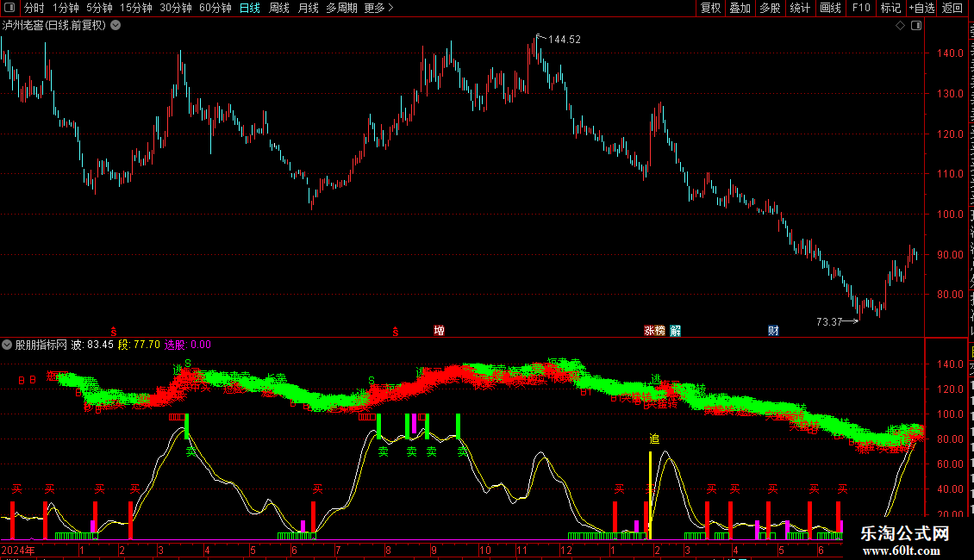This screenshot has height=560, width=974.
Task: Click the 标记 mark button
Action: coord(890,8)
